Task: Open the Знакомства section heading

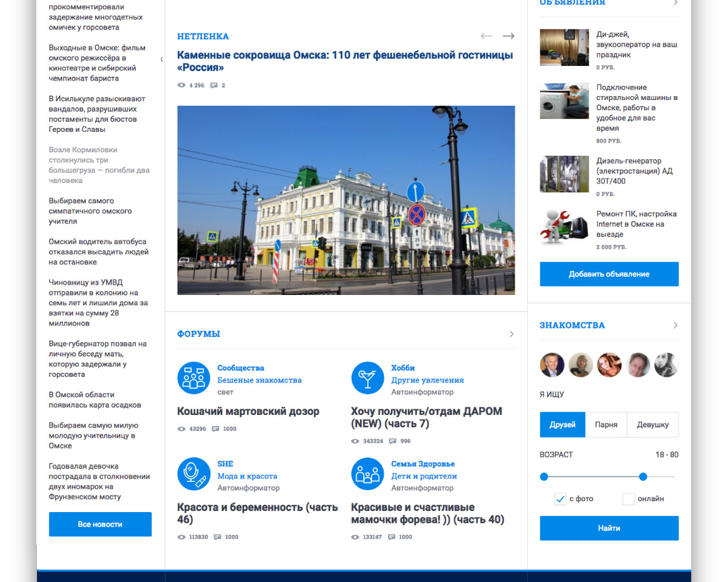Action: click(572, 326)
